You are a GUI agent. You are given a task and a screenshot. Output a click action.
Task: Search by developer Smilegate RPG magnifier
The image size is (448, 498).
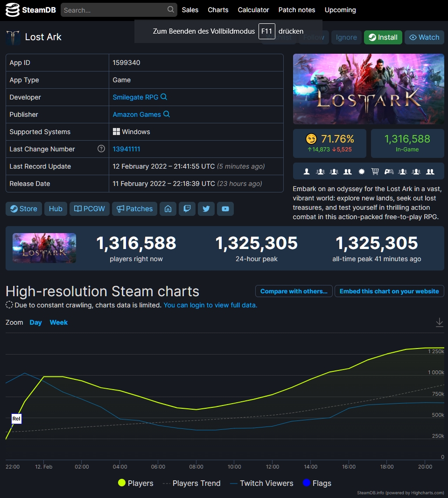pyautogui.click(x=164, y=97)
